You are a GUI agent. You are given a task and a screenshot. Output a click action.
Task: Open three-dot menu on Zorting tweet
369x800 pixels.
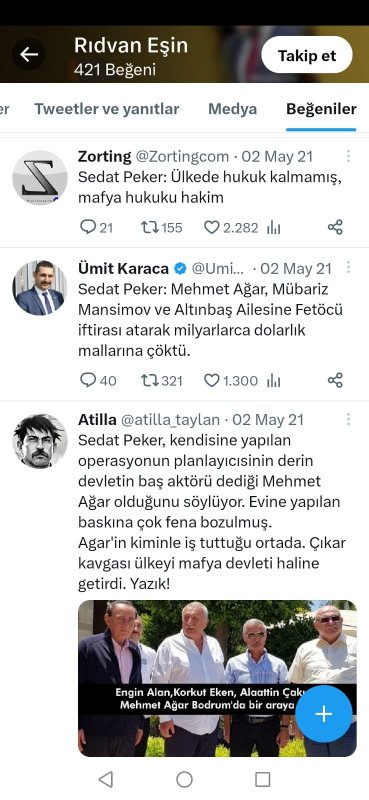(349, 156)
